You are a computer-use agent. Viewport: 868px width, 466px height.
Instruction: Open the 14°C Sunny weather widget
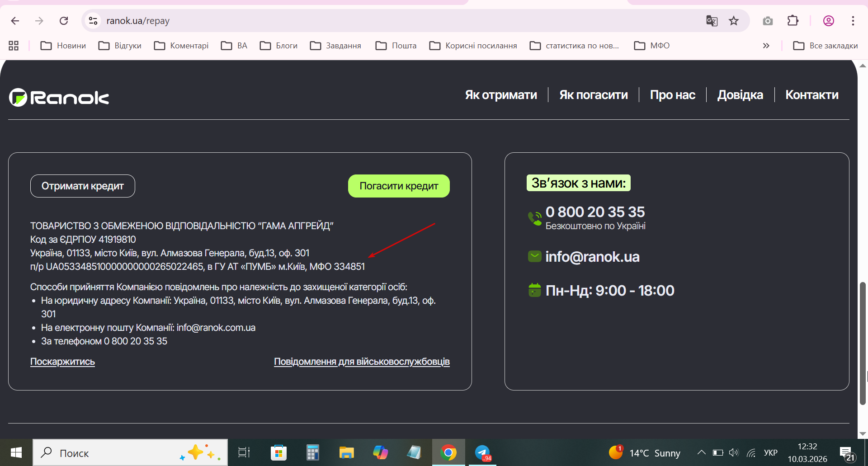(x=645, y=452)
